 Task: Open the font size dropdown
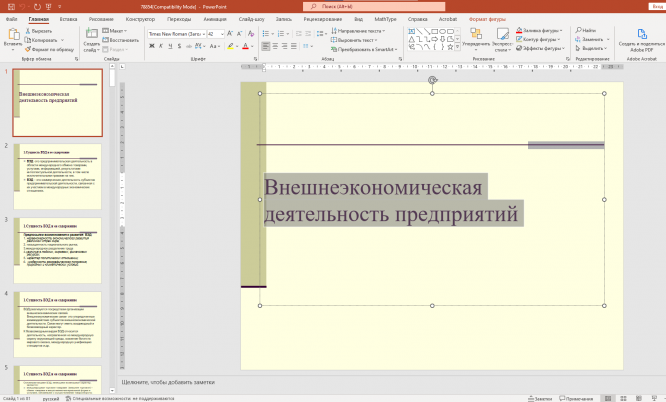[222, 33]
